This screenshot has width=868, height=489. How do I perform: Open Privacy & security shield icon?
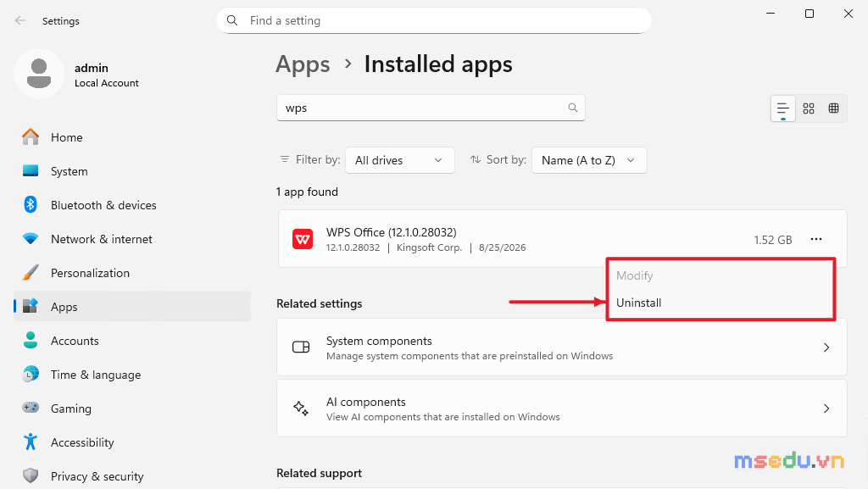(x=31, y=475)
